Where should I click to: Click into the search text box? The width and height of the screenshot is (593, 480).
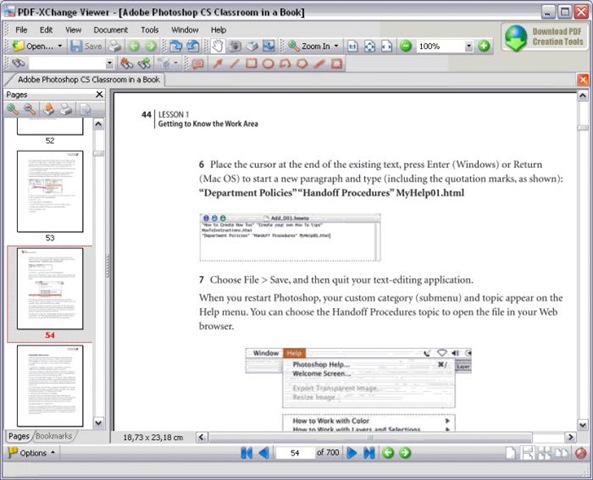pos(67,63)
